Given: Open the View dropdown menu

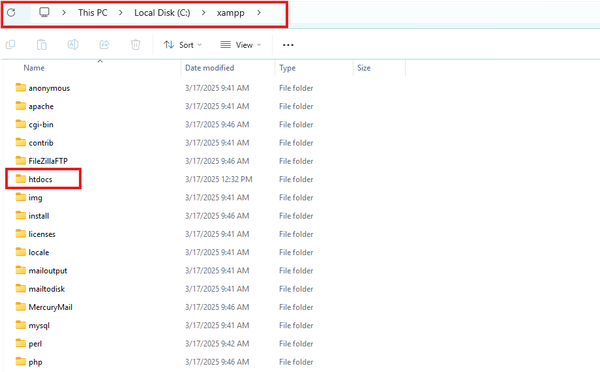Looking at the screenshot, I should pos(241,45).
